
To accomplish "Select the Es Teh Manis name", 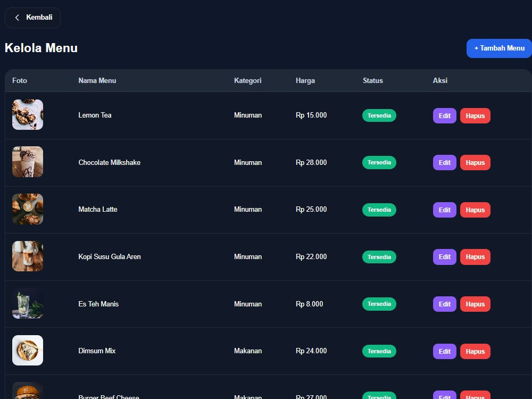I will click(98, 304).
